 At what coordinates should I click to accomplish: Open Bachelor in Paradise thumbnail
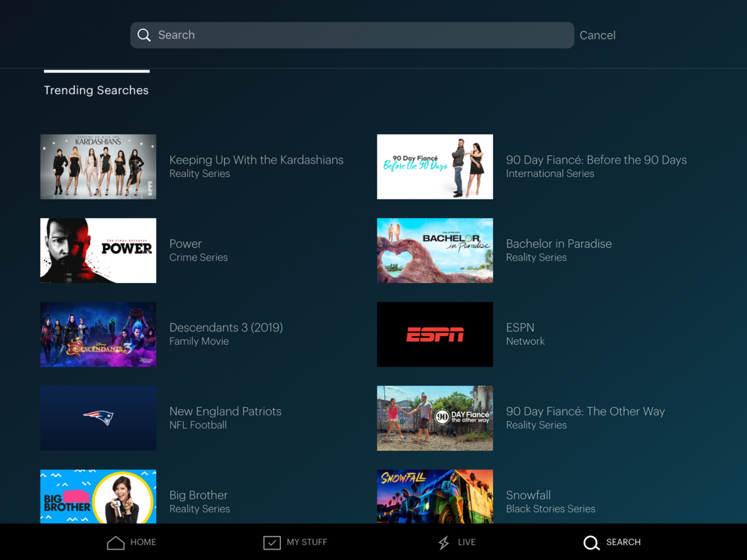(x=435, y=250)
